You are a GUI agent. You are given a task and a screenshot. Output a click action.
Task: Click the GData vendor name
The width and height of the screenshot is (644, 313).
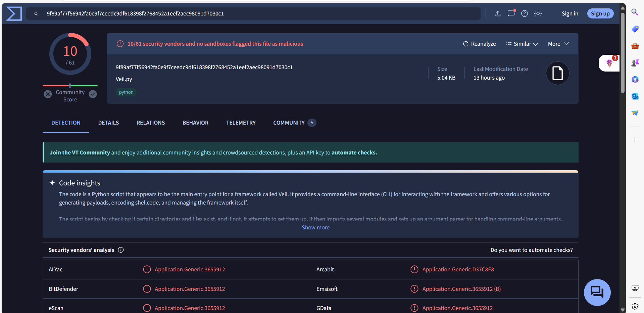pyautogui.click(x=324, y=308)
